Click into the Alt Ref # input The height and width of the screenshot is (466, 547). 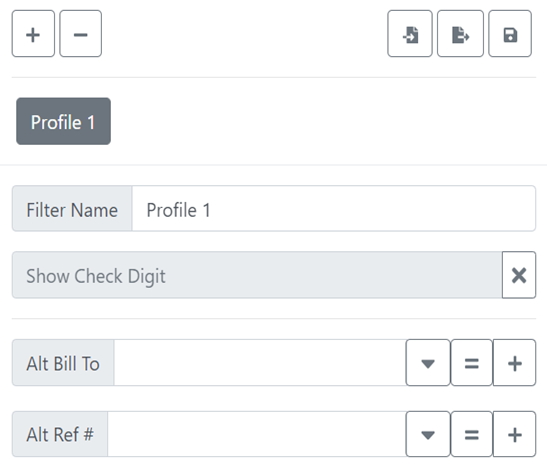coord(257,434)
